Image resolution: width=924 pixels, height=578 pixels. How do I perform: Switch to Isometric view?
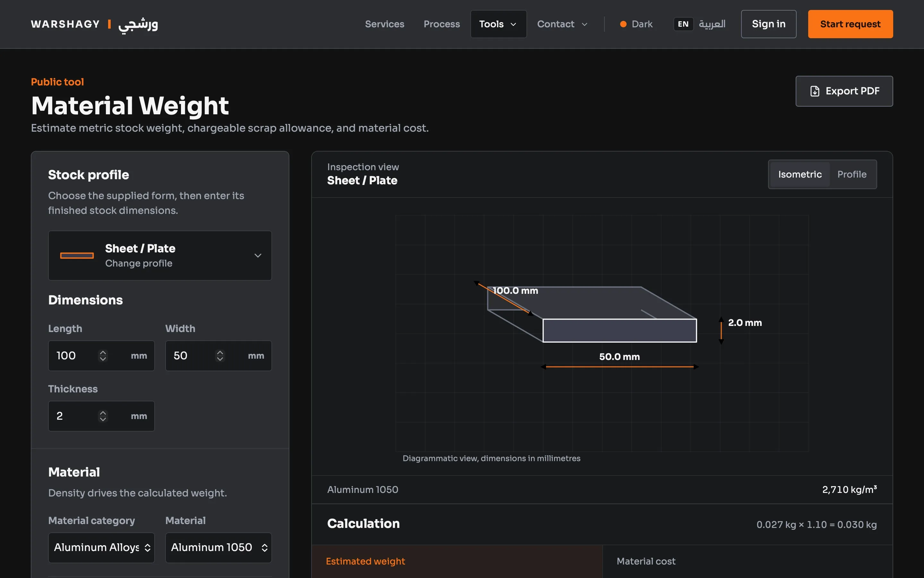(x=800, y=174)
